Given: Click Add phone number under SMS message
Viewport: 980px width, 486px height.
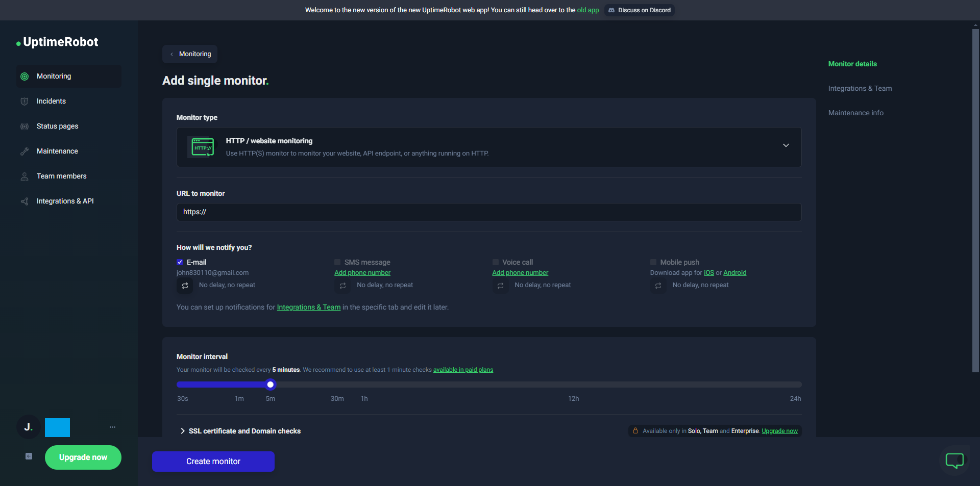Looking at the screenshot, I should (362, 273).
